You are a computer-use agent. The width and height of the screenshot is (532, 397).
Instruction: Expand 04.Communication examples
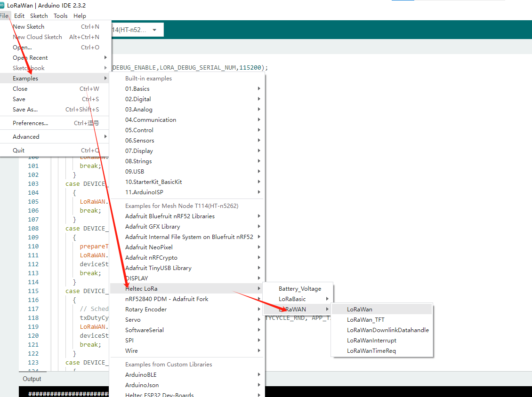point(151,120)
